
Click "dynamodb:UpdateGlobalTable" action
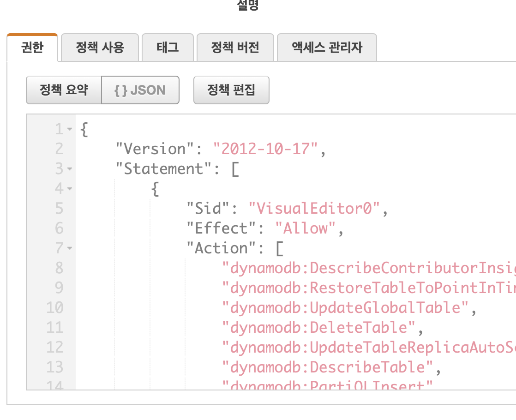[x=345, y=308]
